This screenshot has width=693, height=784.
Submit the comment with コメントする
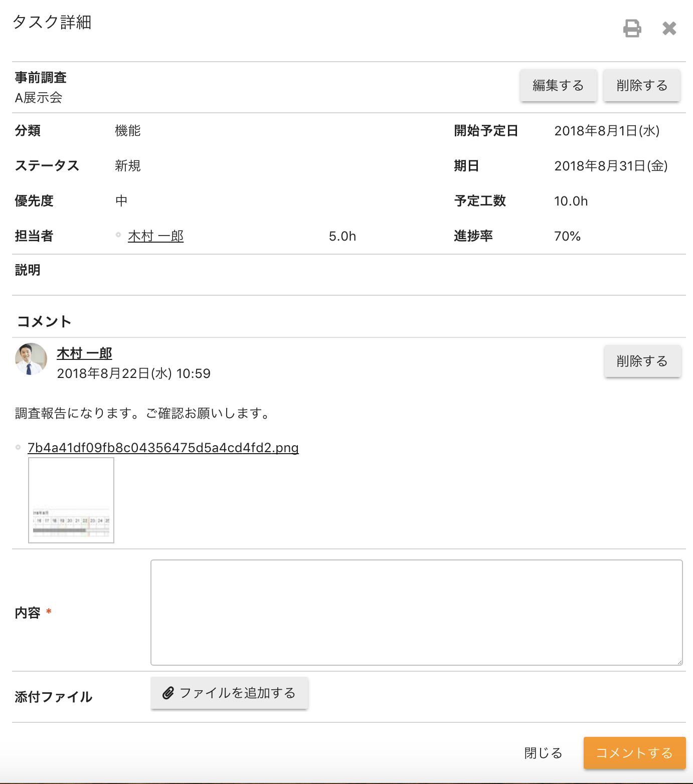pos(634,753)
